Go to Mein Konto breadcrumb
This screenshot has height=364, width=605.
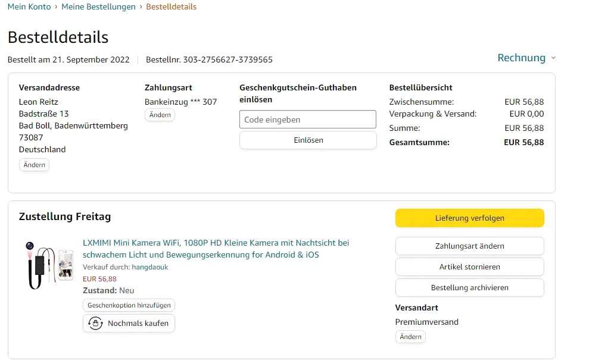click(29, 7)
